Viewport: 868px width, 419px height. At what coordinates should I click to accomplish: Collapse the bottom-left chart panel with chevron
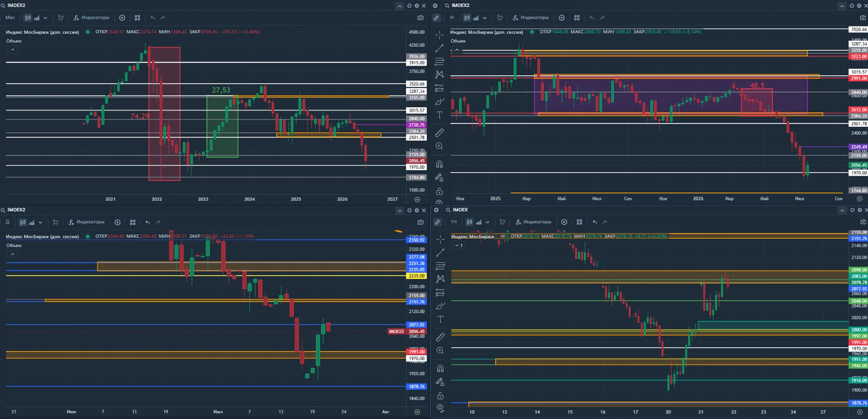400,210
